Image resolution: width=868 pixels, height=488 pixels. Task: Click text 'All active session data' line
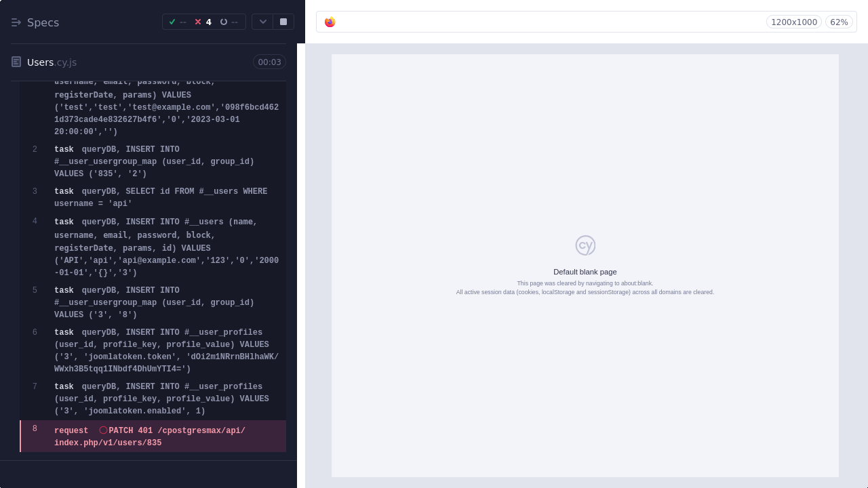click(x=585, y=292)
